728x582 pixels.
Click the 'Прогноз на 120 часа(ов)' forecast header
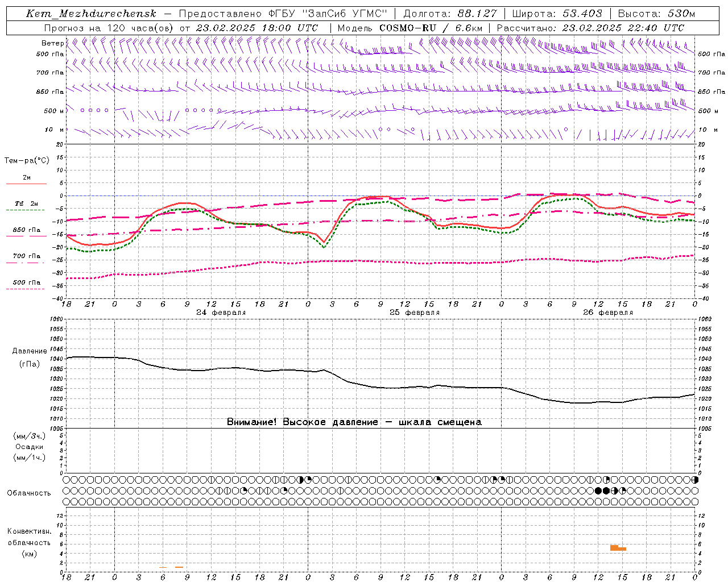click(x=109, y=28)
